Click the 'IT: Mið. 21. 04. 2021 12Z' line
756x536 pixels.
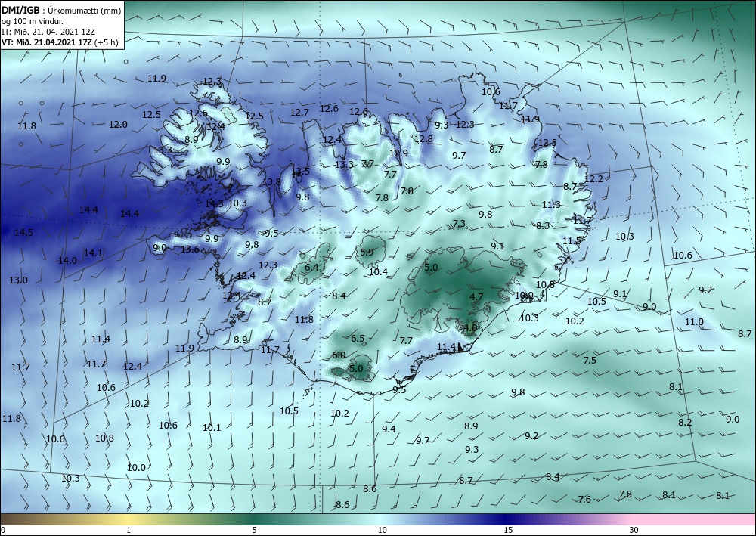click(48, 32)
